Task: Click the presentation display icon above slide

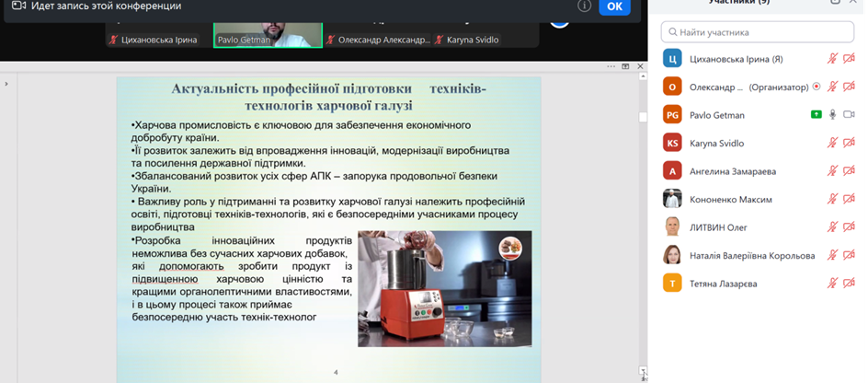Action: (625, 66)
